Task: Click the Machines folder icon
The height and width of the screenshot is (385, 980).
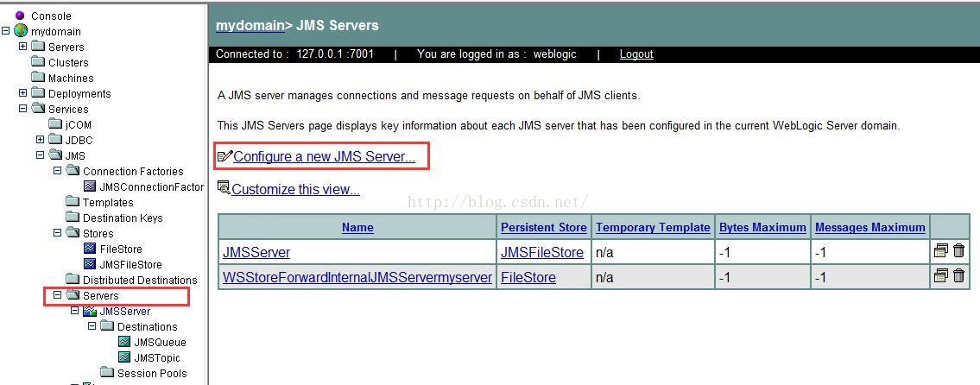Action: point(38,79)
